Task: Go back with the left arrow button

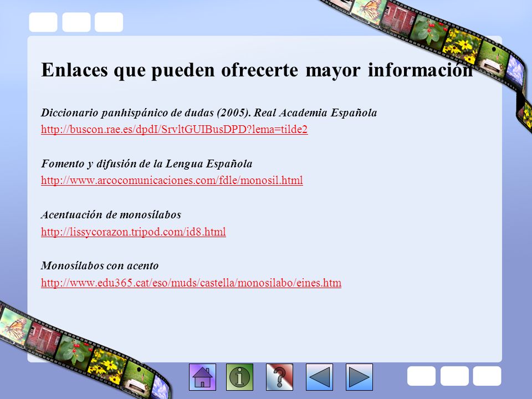Action: 319,377
